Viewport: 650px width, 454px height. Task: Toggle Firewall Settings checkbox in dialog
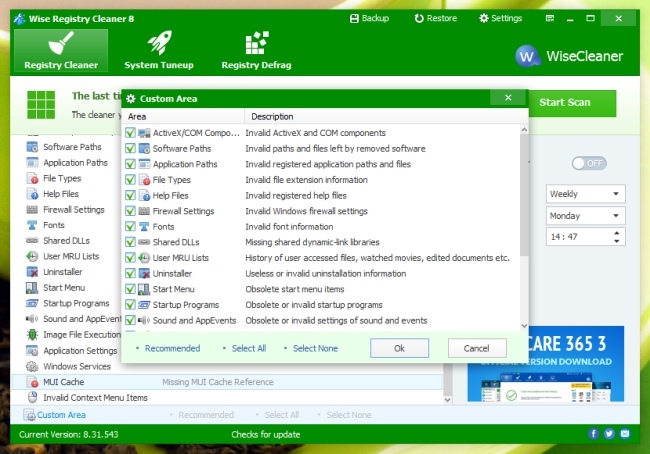click(x=130, y=211)
